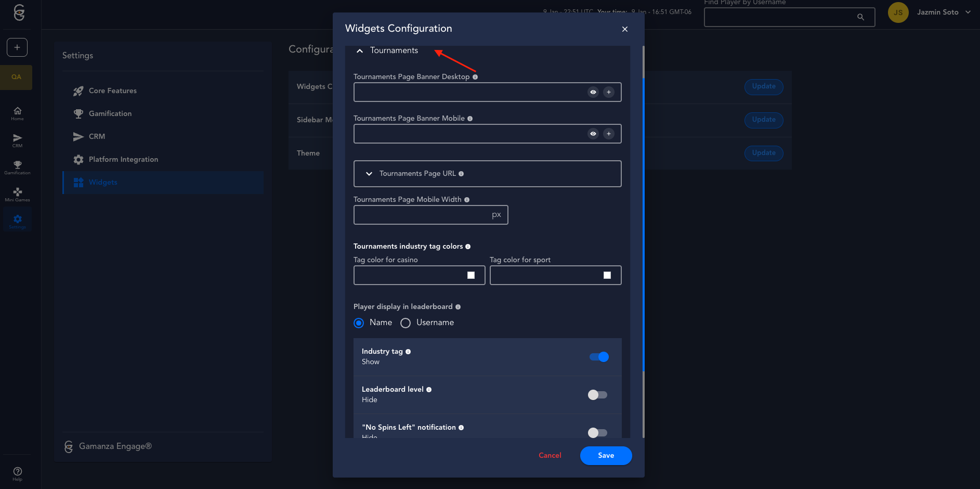
Task: Select the Username radio button
Action: [x=406, y=323]
